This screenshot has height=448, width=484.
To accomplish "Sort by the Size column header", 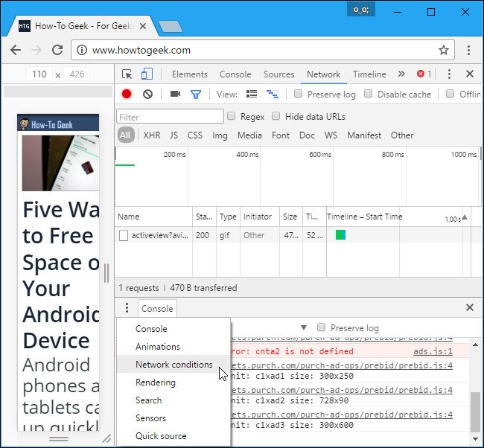I will tap(290, 217).
